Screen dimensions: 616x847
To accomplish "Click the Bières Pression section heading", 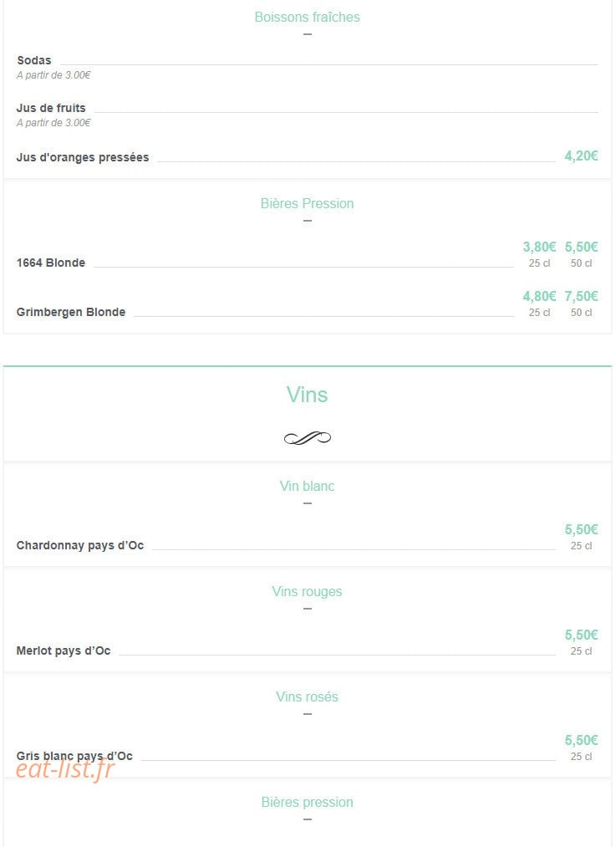I will (308, 204).
